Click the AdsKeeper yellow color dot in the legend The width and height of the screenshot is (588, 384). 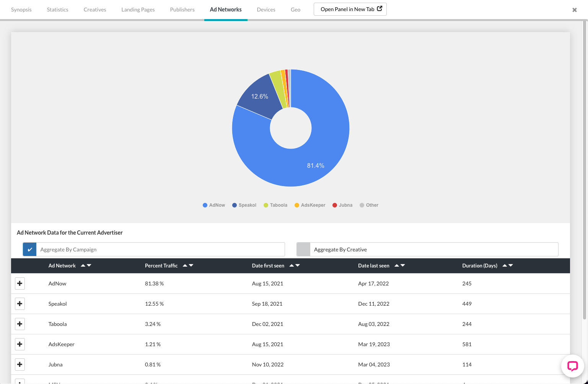[296, 205]
